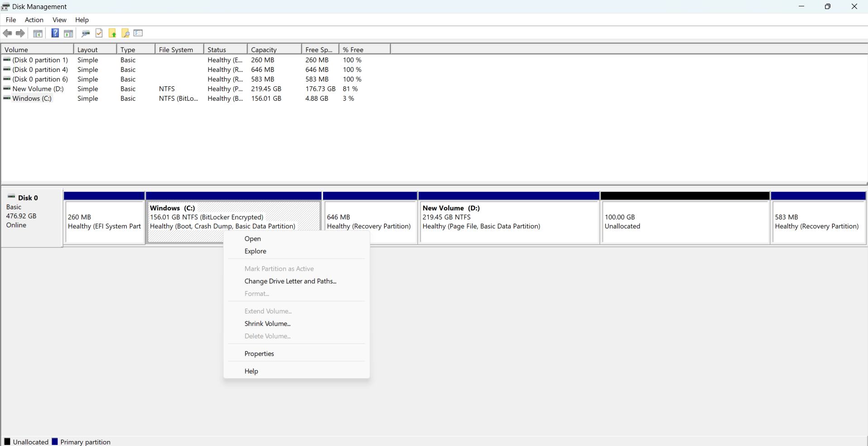Click the folder with magnifier toolbar icon
868x446 pixels.
tap(125, 33)
